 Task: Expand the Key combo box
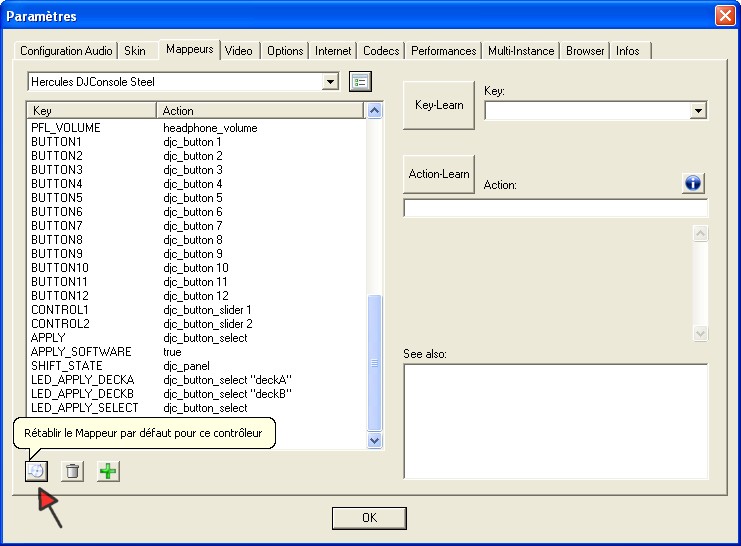pyautogui.click(x=698, y=111)
